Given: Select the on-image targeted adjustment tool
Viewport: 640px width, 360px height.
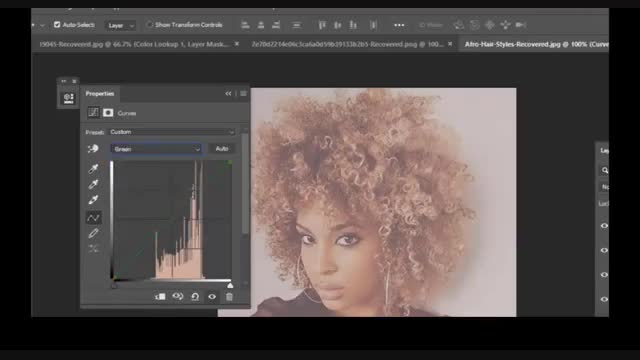Looking at the screenshot, I should [93, 149].
